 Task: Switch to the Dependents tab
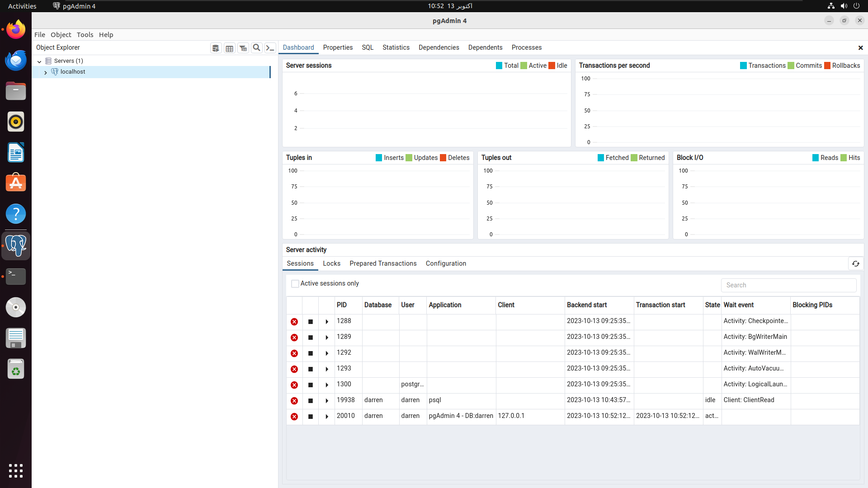click(x=486, y=47)
